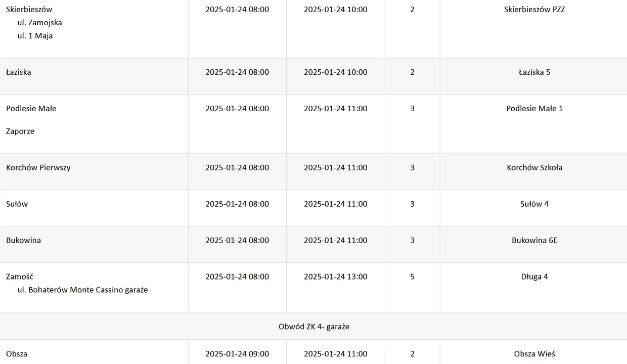This screenshot has height=364, width=627.
Task: Select the Zaporze location entry
Action: tap(20, 131)
